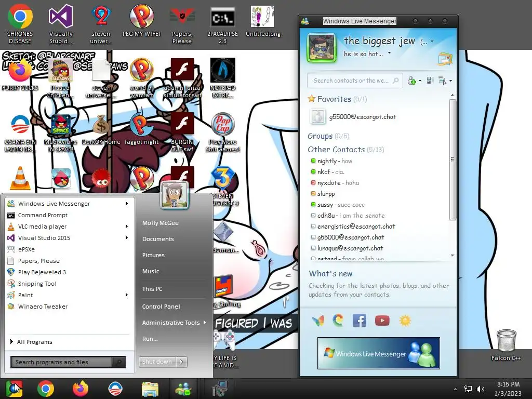The image size is (532, 399).
Task: Open the 2PACALYPSE 2.3 command prompt shortcut
Action: 222,24
